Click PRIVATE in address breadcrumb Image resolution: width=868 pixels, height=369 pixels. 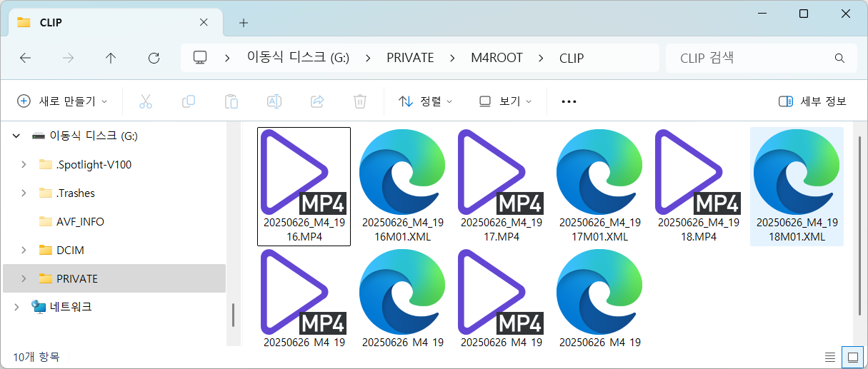[410, 58]
